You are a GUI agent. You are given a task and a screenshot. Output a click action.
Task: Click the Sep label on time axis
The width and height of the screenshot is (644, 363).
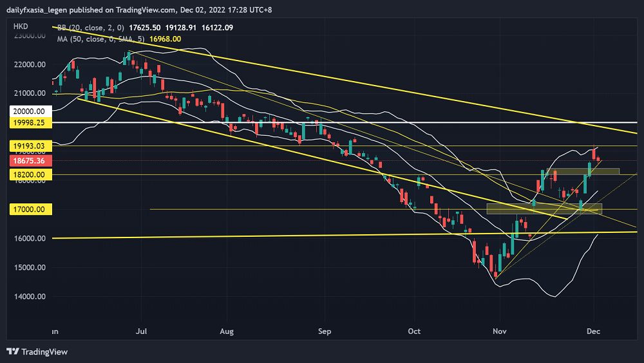point(325,331)
